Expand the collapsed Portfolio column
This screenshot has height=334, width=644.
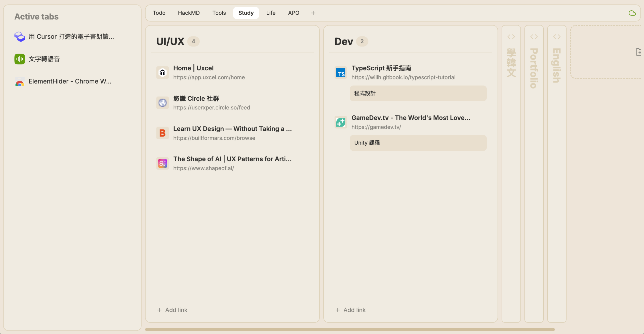pos(534,37)
